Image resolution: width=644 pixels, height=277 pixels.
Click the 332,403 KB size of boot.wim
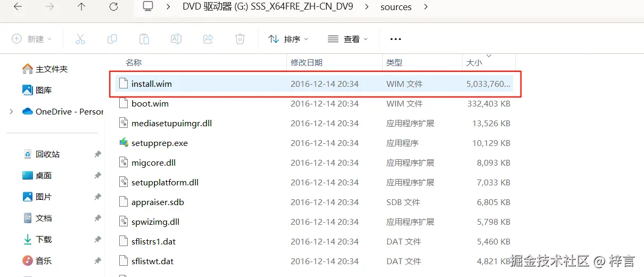pyautogui.click(x=489, y=103)
